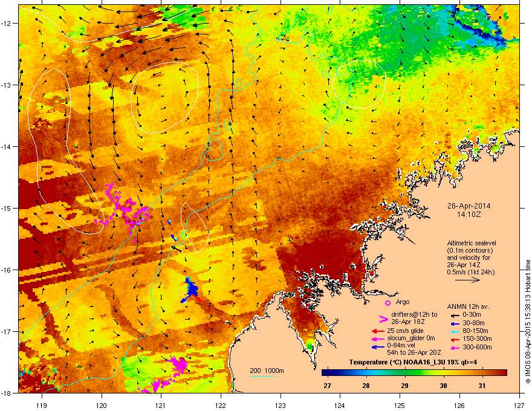Click the '0-84m vel' legend label
Image resolution: width=532 pixels, height=411 pixels.
401,346
